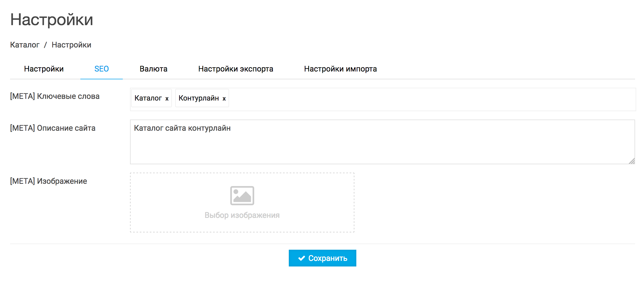Click the checkmark icon on Сохранить
The width and height of the screenshot is (644, 281).
click(301, 258)
